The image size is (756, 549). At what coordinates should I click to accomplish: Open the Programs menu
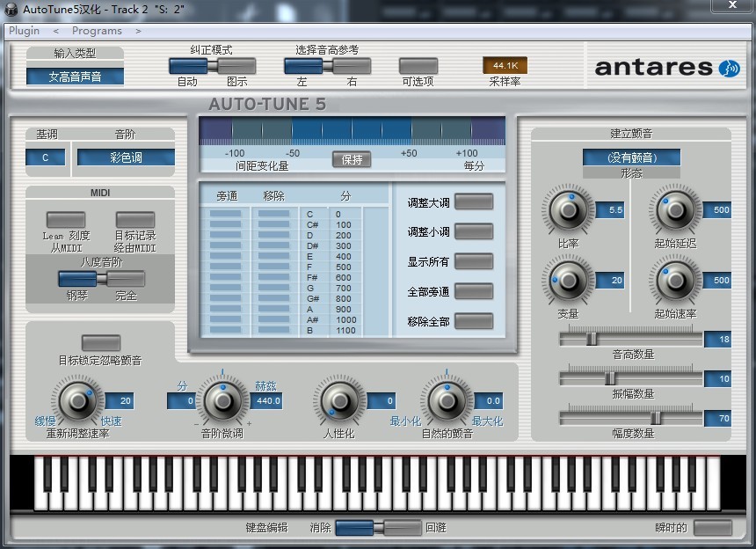pos(97,31)
